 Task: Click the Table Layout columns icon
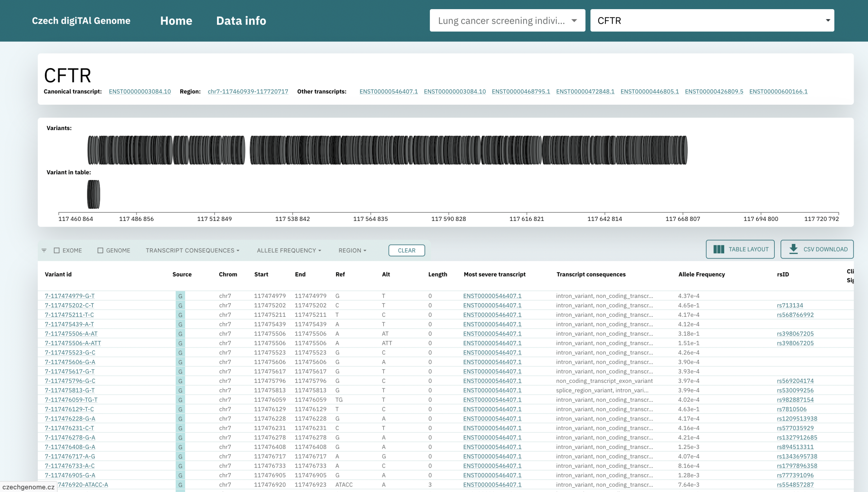click(x=718, y=249)
